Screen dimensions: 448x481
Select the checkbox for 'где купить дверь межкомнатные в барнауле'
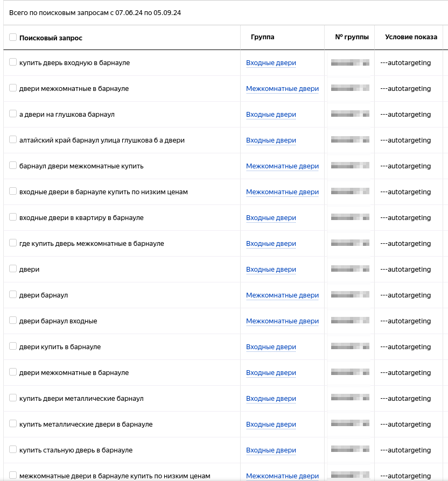pyautogui.click(x=13, y=243)
